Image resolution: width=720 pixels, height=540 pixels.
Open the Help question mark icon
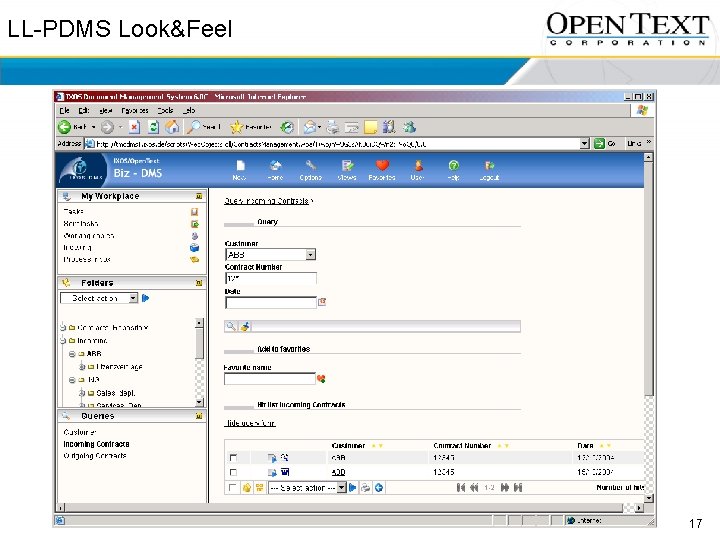tap(453, 165)
